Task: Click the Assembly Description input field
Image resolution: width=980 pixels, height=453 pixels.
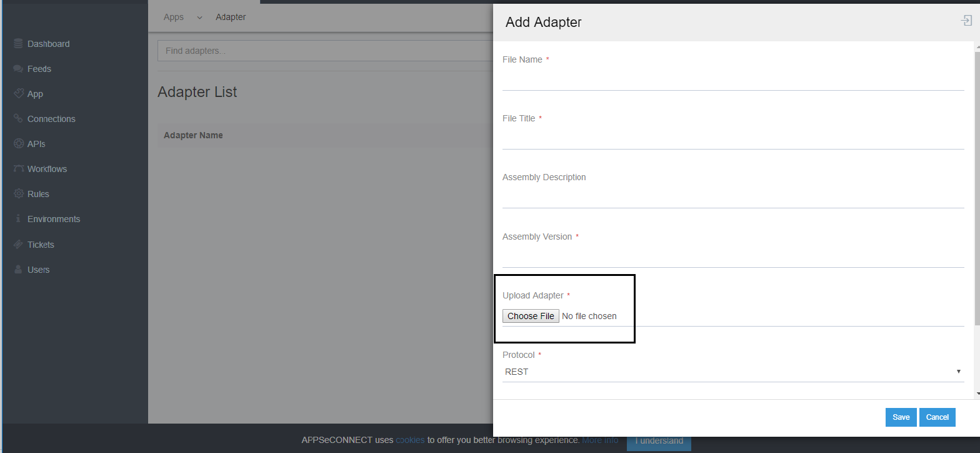Action: pos(733,198)
